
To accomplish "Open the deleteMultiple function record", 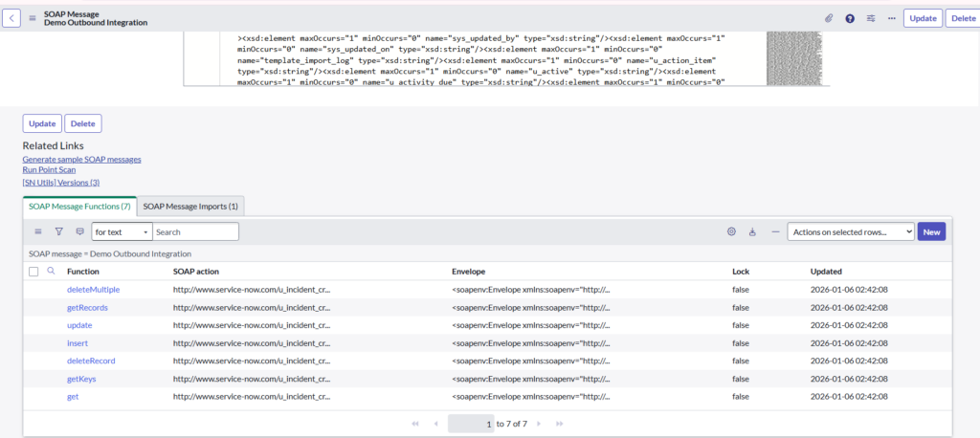I will [x=93, y=290].
